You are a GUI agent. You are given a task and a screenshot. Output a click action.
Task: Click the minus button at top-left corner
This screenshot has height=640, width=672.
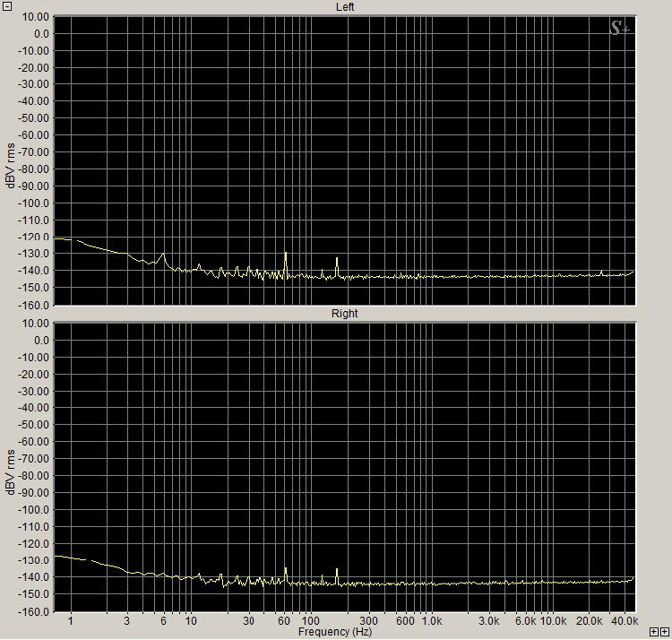[x=7, y=5]
